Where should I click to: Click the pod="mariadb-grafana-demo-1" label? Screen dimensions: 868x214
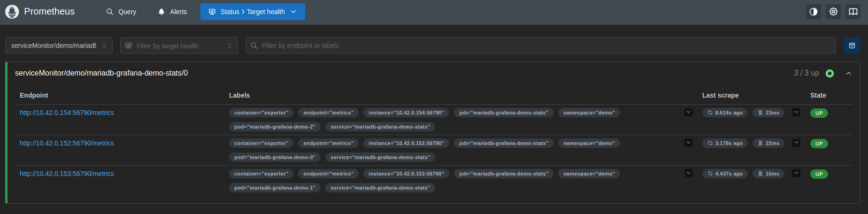pos(275,188)
